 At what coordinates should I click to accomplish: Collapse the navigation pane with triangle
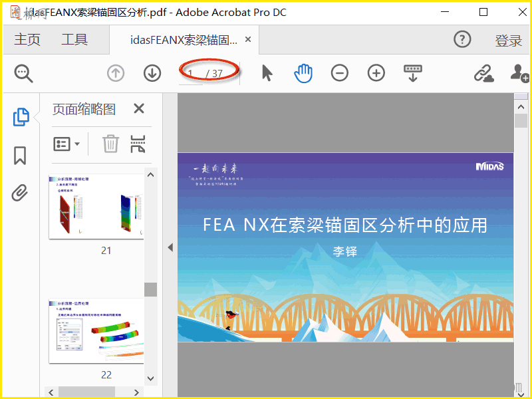click(170, 247)
